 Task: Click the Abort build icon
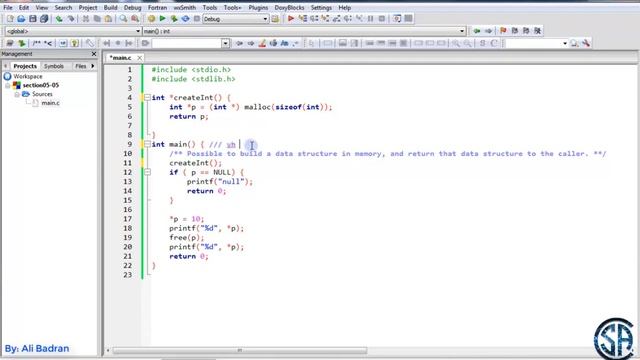pos(197,19)
